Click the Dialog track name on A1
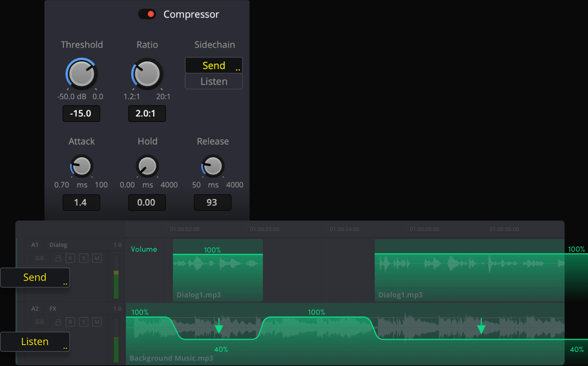The width and height of the screenshot is (588, 366). tap(58, 245)
